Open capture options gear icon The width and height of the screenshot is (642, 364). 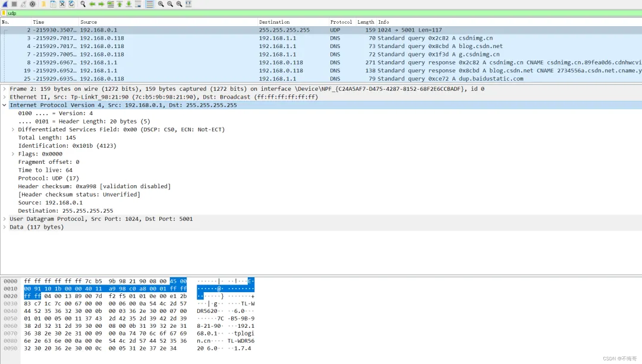pyautogui.click(x=32, y=4)
